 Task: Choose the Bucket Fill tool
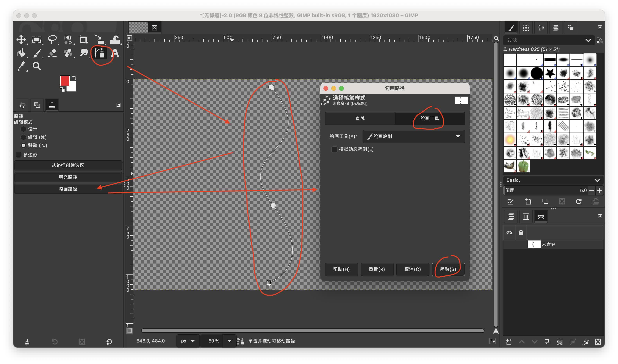[x=21, y=53]
